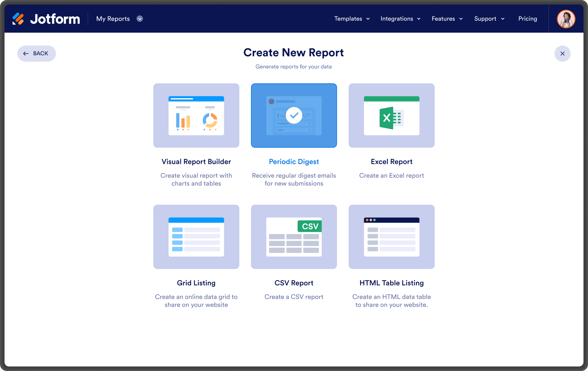
Task: Select the Visual Report Builder chart icon
Action: 196,115
